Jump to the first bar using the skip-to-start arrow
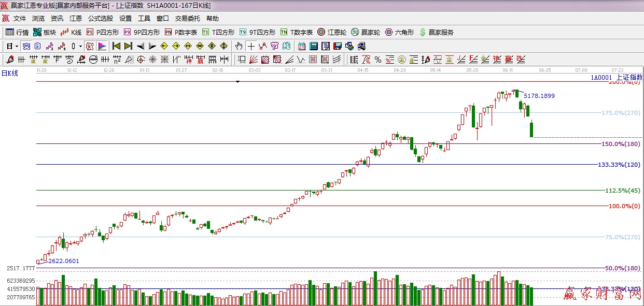 pos(117,46)
